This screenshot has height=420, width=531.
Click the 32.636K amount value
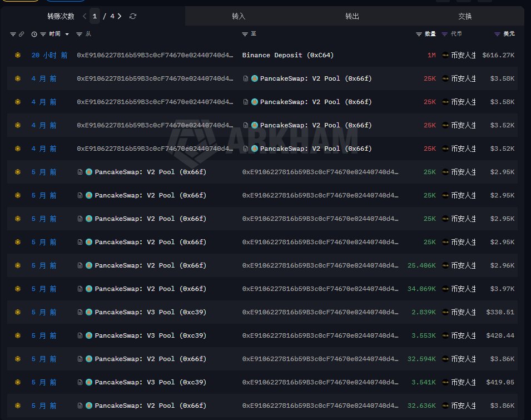pyautogui.click(x=421, y=406)
